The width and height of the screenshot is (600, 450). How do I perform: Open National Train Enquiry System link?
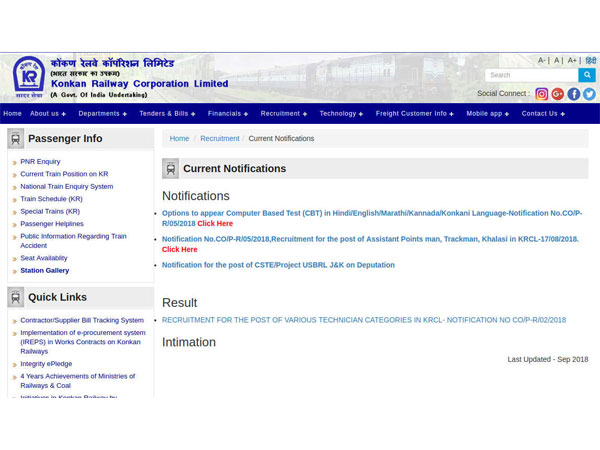[x=67, y=186]
